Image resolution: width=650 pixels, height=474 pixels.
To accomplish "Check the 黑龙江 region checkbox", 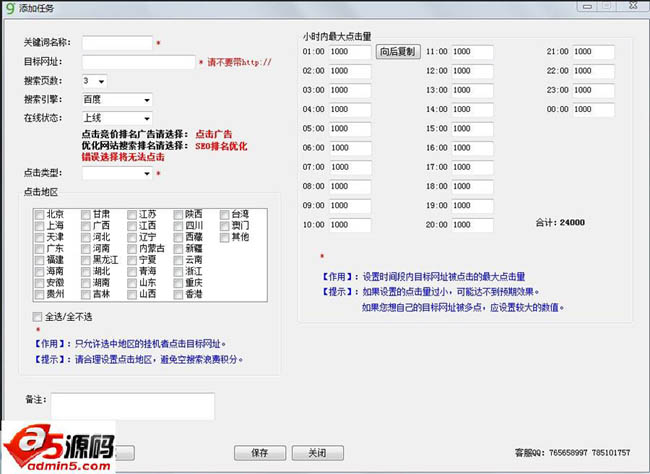I will 86,260.
